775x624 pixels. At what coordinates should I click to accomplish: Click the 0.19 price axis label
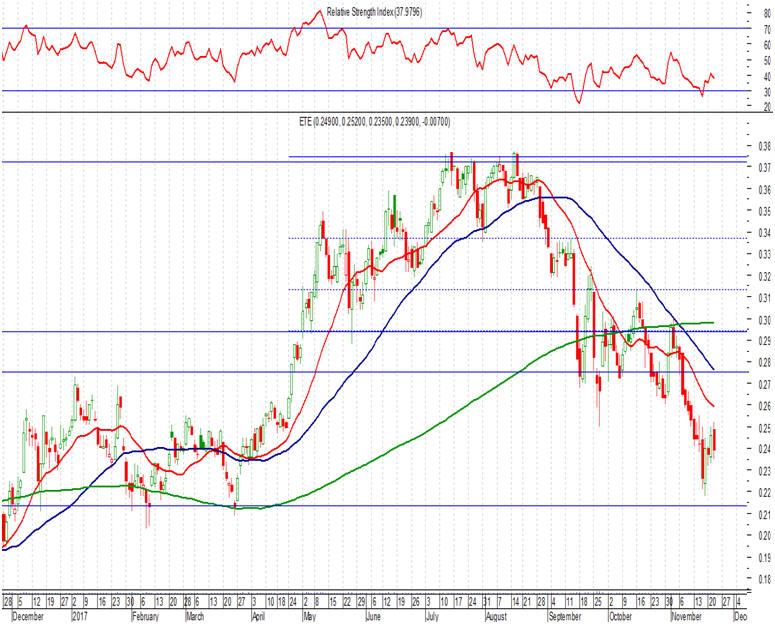coord(765,558)
